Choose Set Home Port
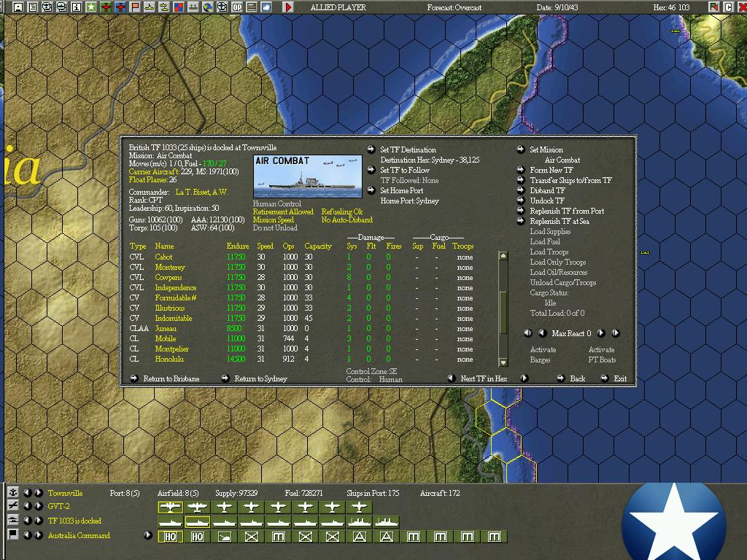Viewport: 747px width, 560px height. (x=401, y=190)
